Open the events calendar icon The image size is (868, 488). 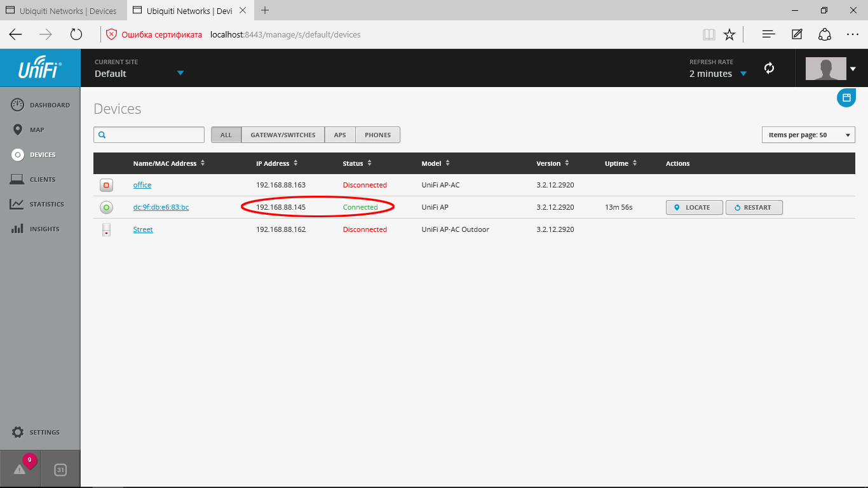(x=60, y=470)
